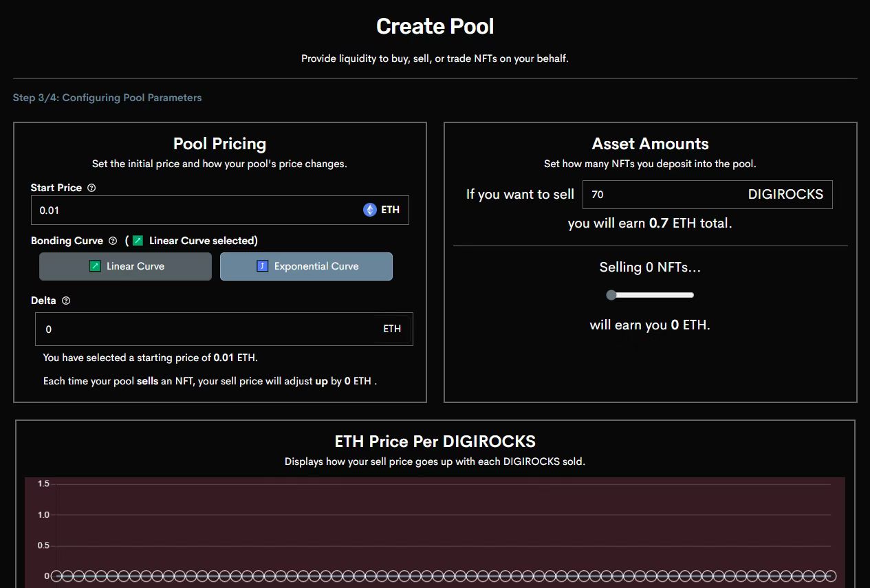The width and height of the screenshot is (870, 588).
Task: Grab the Selling NFTs slider handle
Action: tap(611, 295)
